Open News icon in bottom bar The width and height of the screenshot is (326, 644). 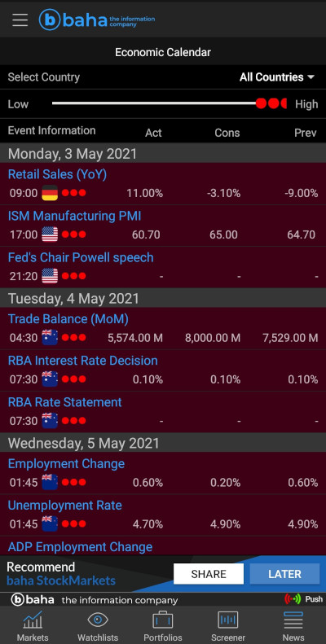[293, 620]
